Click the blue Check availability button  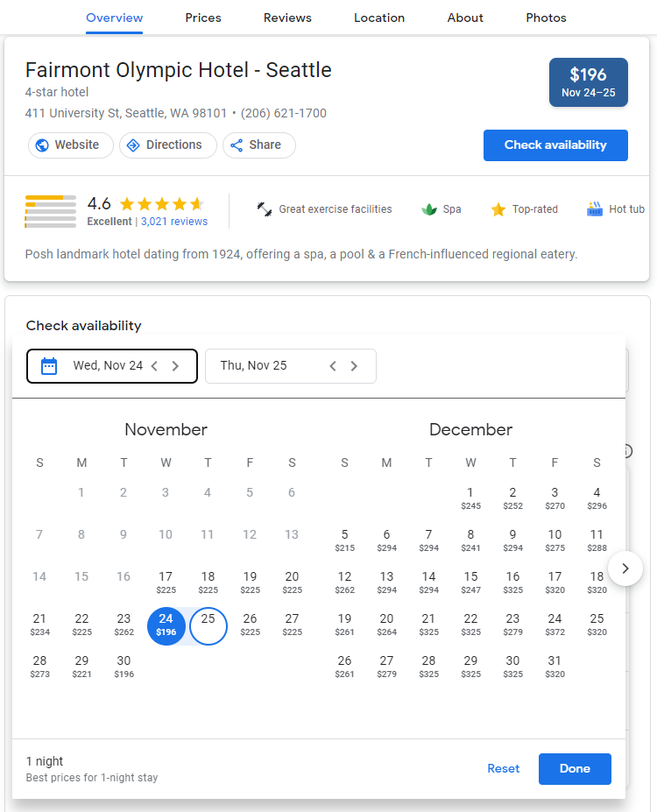coord(555,145)
